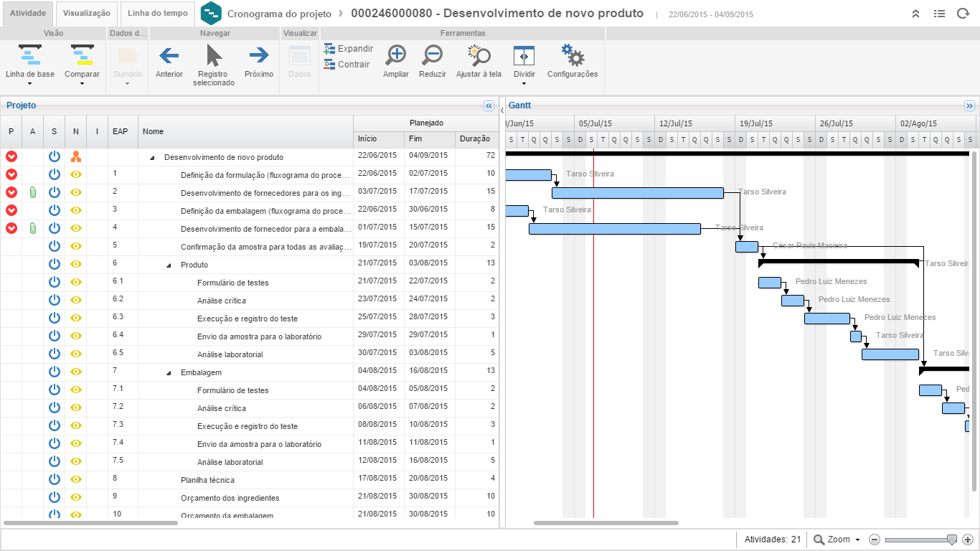Click the Registro selecionado cursor icon
The width and height of the screenshot is (980, 551).
(x=214, y=55)
